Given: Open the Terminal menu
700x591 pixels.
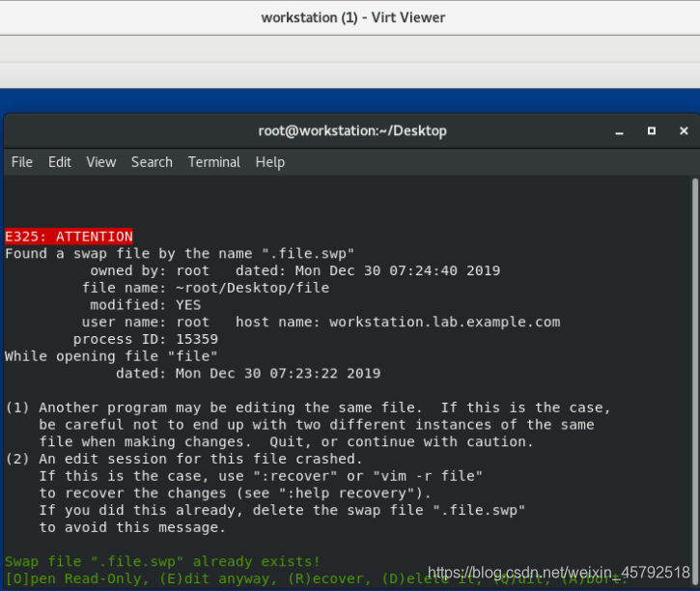Looking at the screenshot, I should [213, 162].
